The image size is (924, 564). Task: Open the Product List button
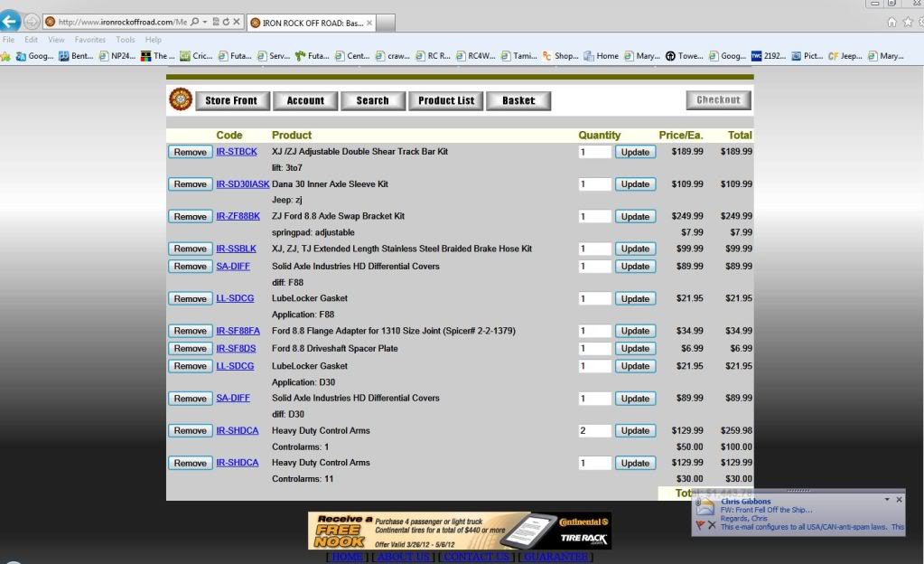(x=446, y=101)
